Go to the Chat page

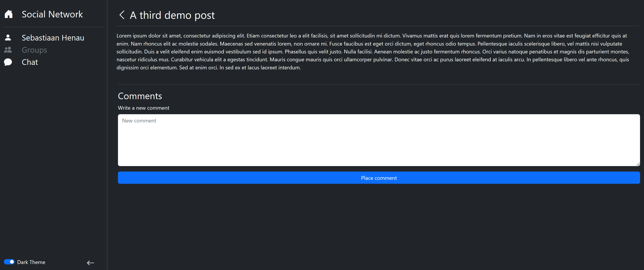30,62
